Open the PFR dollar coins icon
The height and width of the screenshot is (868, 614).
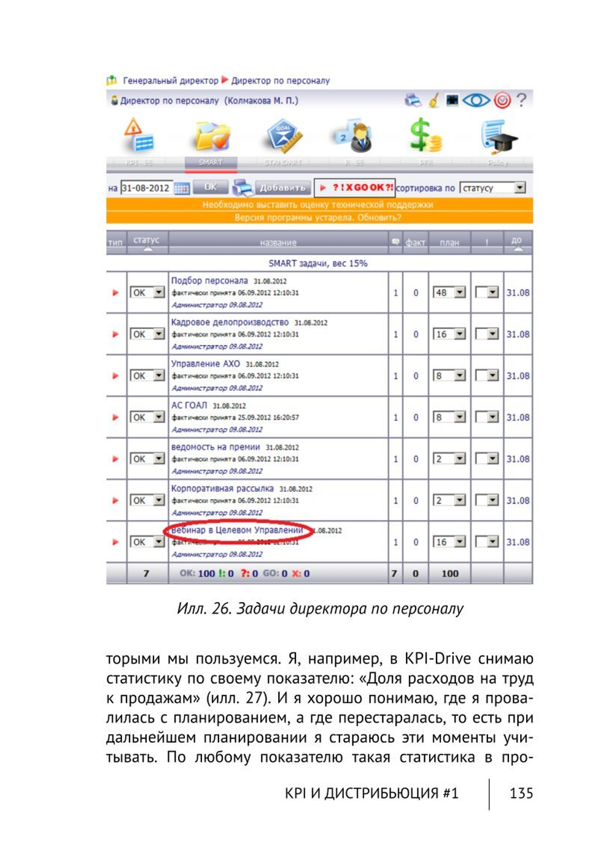[x=426, y=135]
